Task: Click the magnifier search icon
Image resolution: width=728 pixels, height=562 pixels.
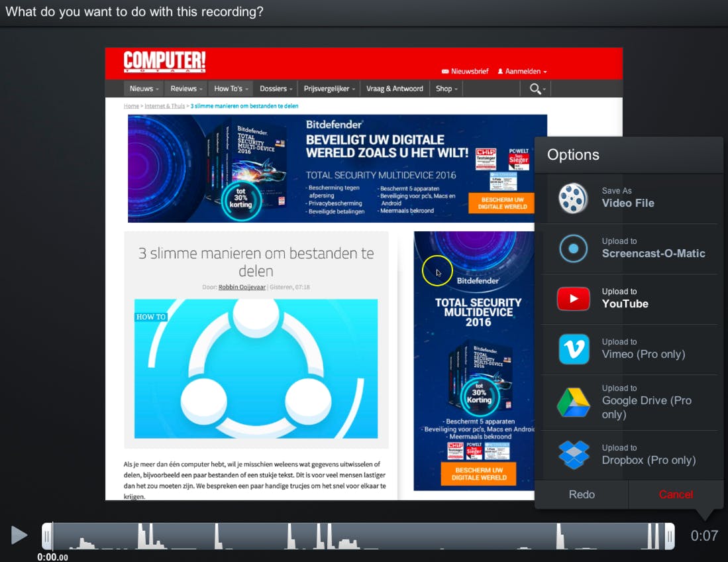Action: coord(537,89)
